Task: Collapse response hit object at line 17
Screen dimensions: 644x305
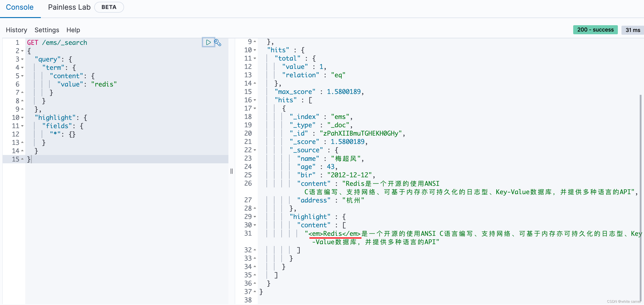Action: (255, 108)
